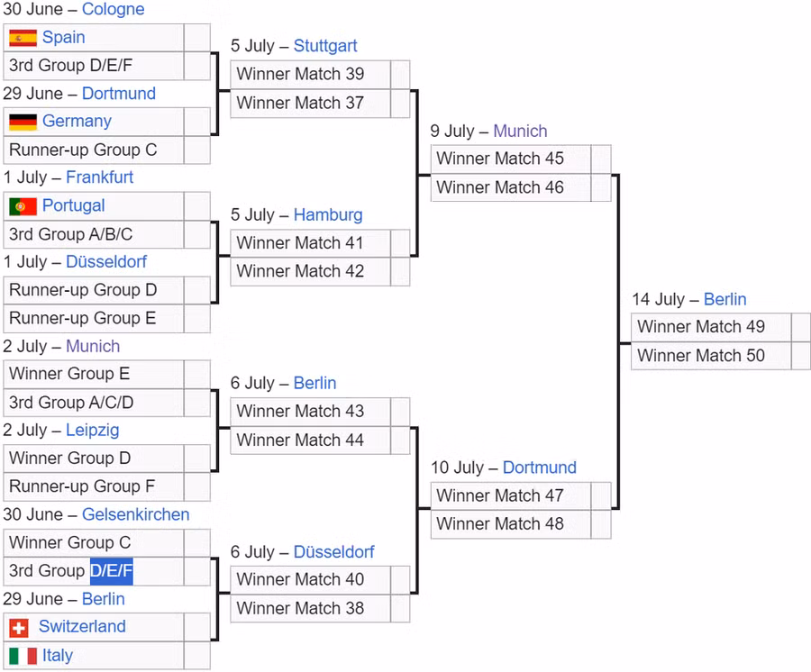Open the Switzerland team link

pyautogui.click(x=82, y=627)
